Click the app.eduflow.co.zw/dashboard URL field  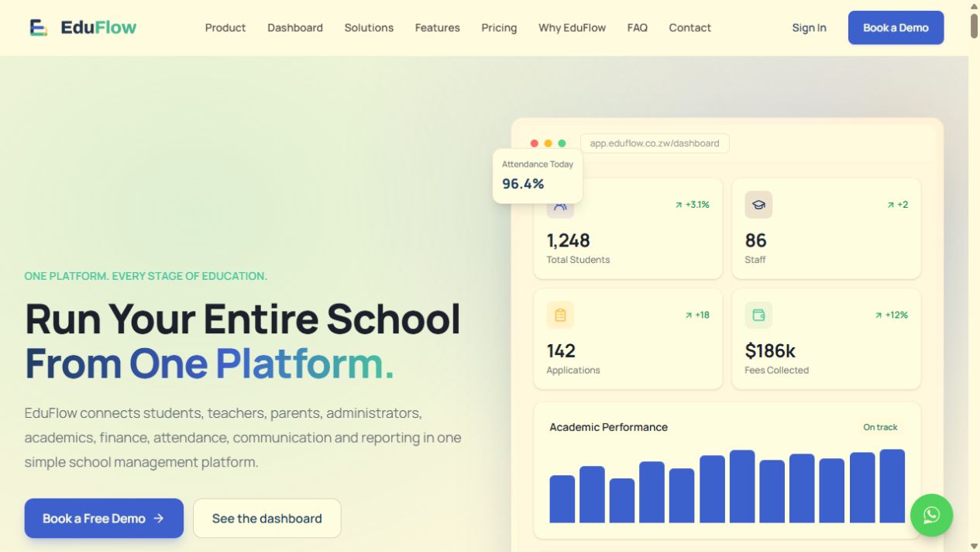tap(655, 143)
